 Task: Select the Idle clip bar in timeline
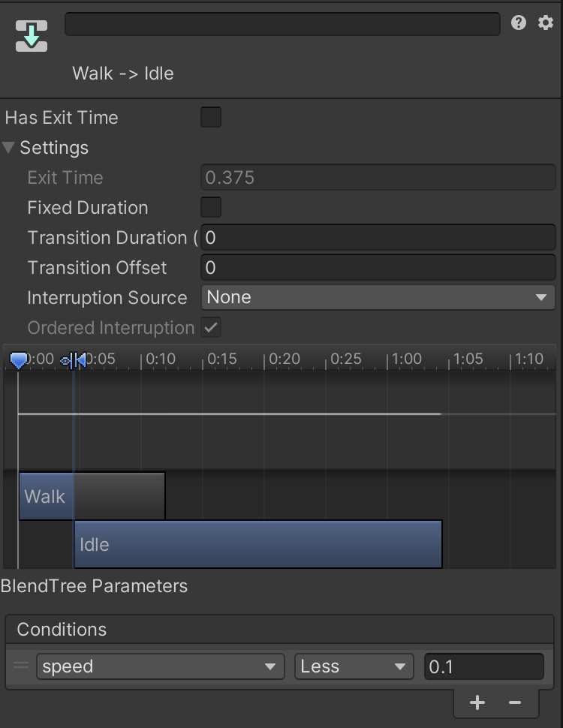(258, 544)
